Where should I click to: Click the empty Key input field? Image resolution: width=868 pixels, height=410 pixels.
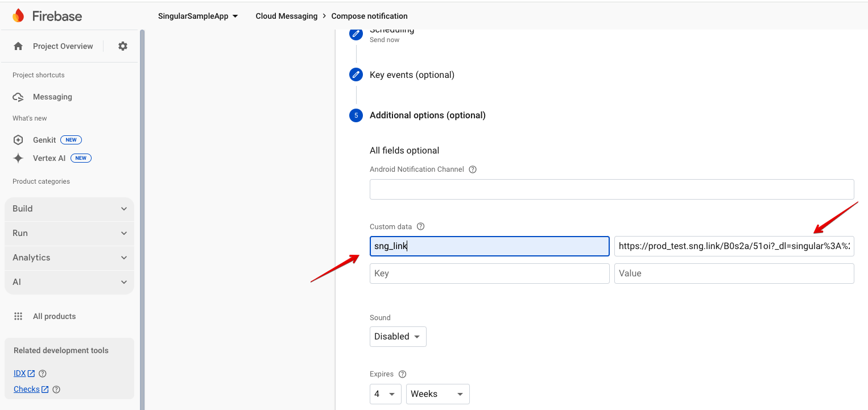click(x=489, y=274)
